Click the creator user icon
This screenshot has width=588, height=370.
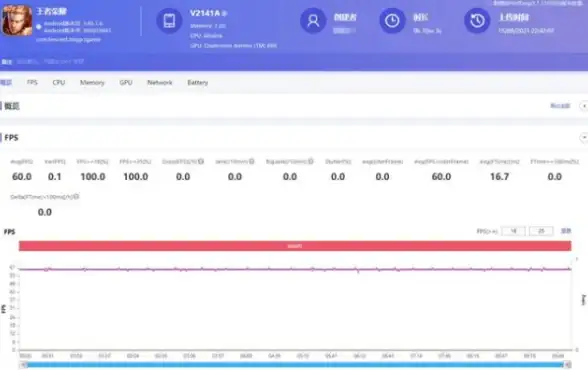click(313, 21)
